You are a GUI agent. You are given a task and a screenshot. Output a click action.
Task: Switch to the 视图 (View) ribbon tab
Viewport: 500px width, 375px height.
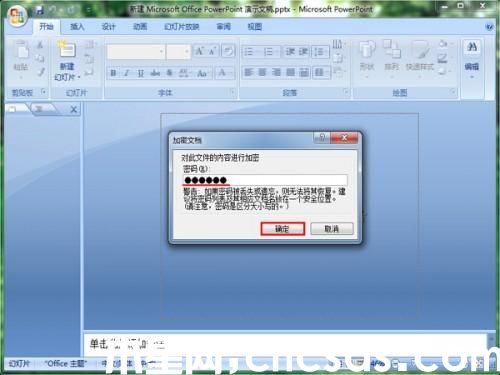click(255, 27)
